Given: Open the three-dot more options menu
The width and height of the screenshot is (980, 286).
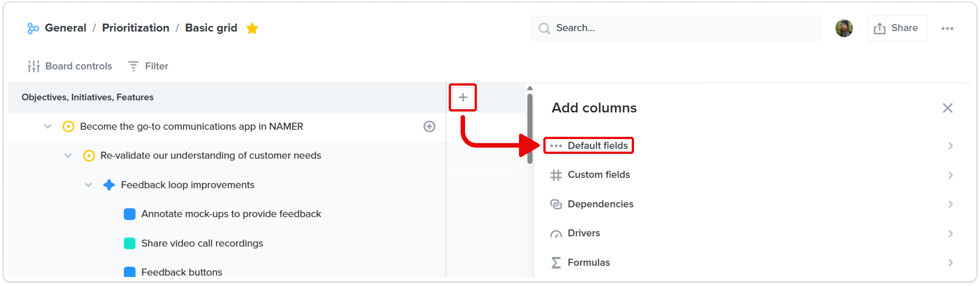Looking at the screenshot, I should tap(947, 28).
